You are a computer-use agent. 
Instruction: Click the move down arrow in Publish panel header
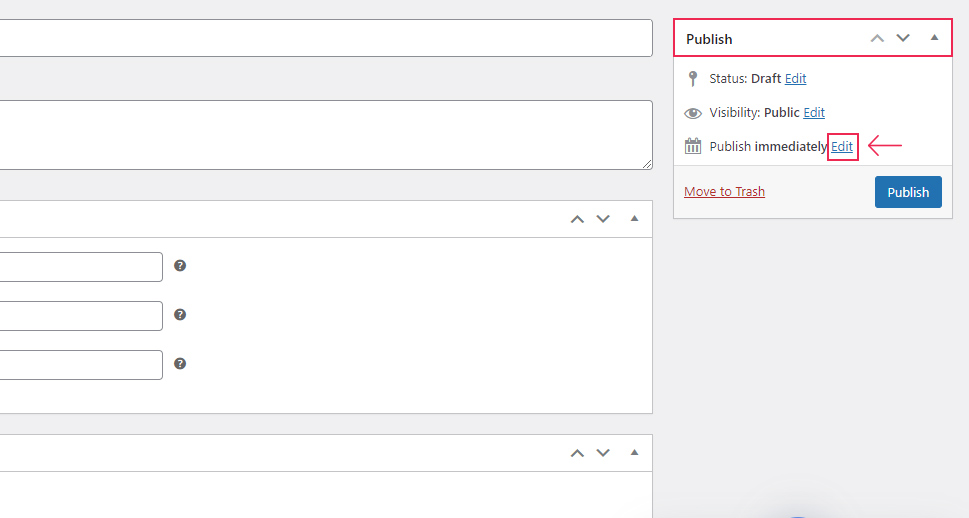903,38
